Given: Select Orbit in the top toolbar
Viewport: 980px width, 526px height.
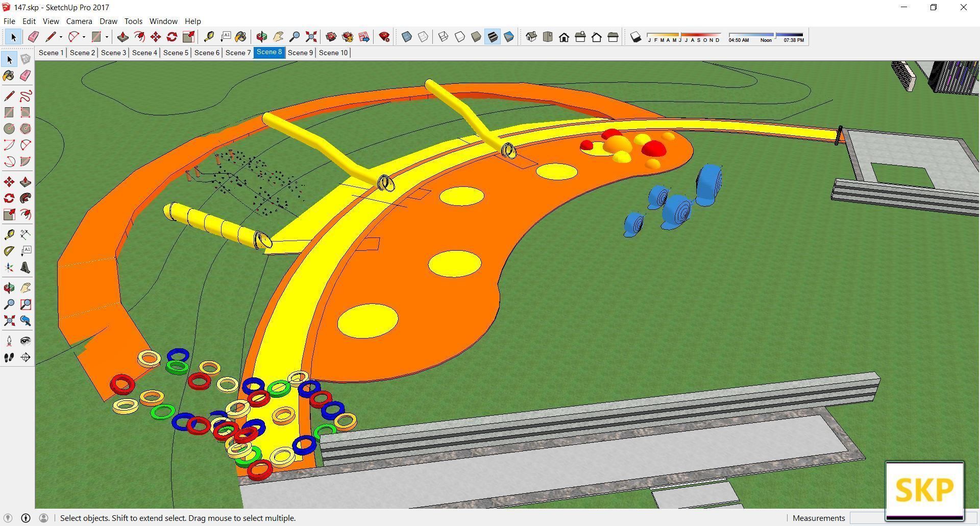Looking at the screenshot, I should tap(262, 37).
